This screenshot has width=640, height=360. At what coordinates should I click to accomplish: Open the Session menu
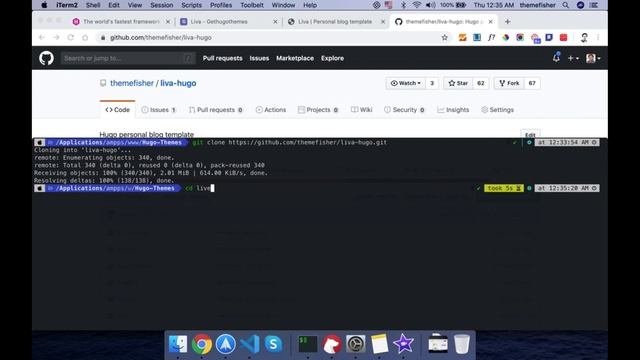(162, 5)
